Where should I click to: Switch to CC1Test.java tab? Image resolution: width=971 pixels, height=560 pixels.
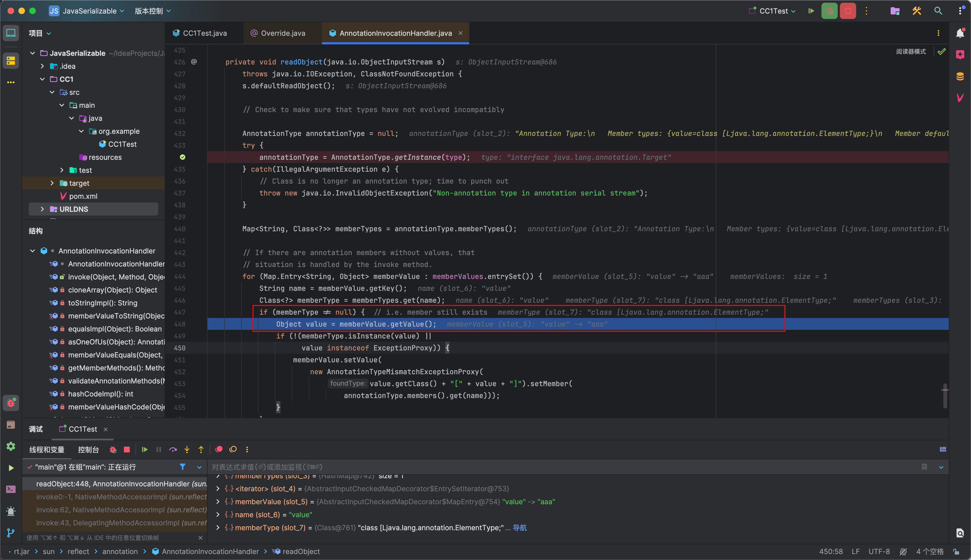(x=200, y=33)
